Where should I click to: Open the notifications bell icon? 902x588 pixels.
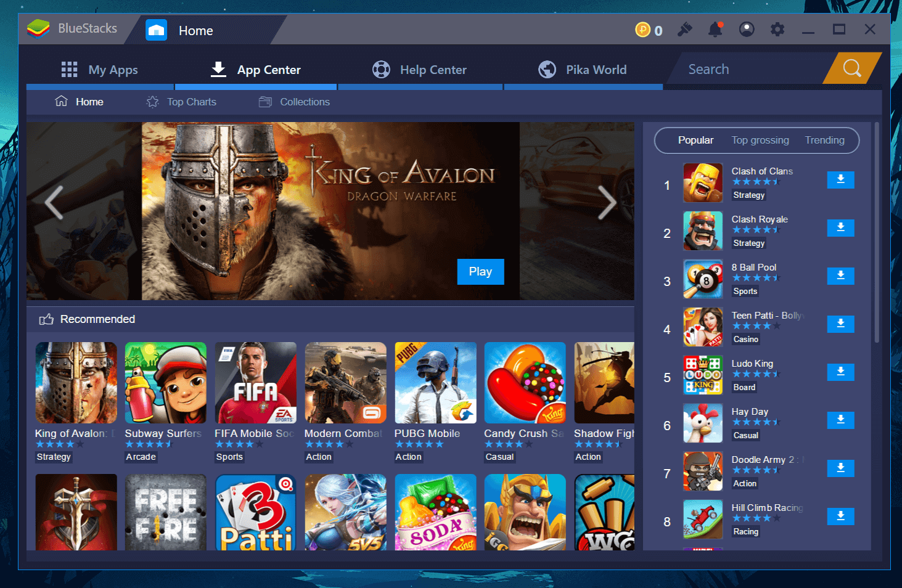[715, 30]
